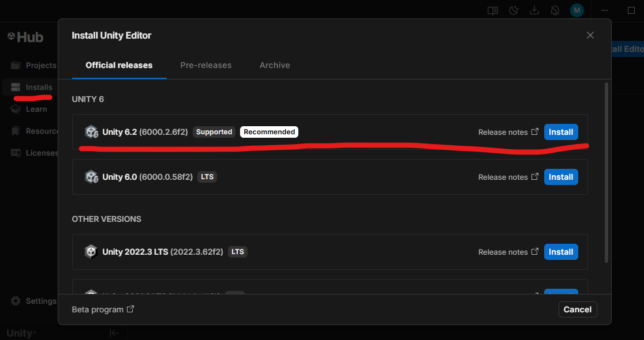Toggle the dark mode moon icon
This screenshot has width=644, height=340.
pyautogui.click(x=514, y=10)
